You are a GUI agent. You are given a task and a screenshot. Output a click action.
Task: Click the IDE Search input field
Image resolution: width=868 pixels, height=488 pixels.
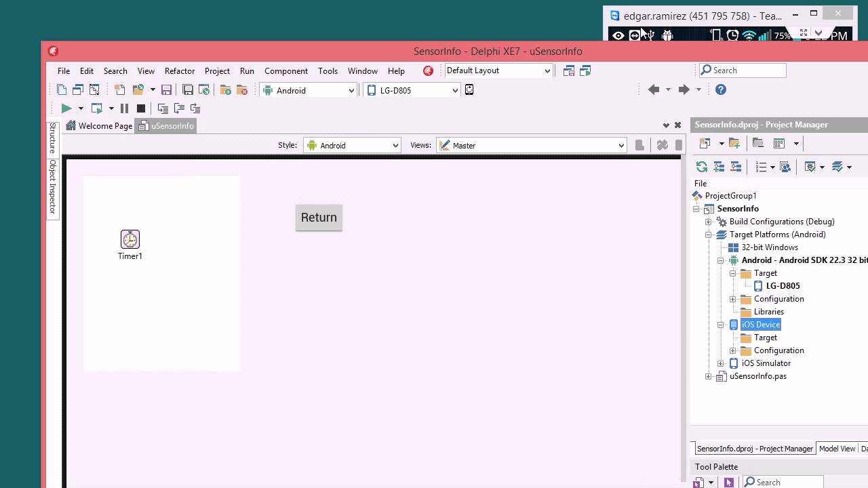pyautogui.click(x=743, y=70)
